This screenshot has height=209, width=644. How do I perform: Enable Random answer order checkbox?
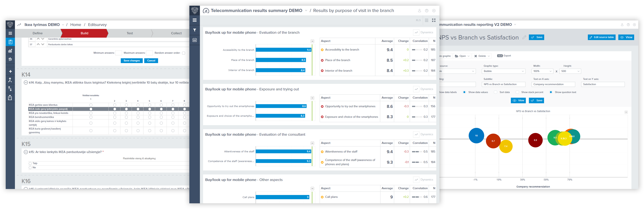point(183,53)
